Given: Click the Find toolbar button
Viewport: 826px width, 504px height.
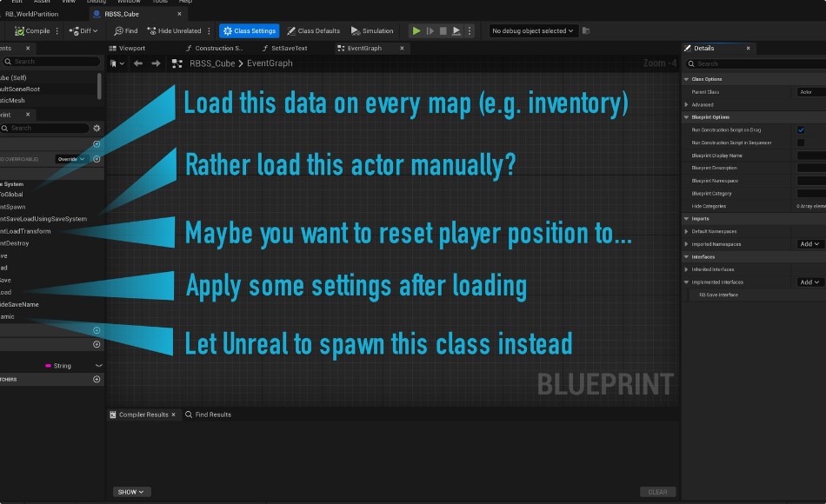Looking at the screenshot, I should (124, 30).
